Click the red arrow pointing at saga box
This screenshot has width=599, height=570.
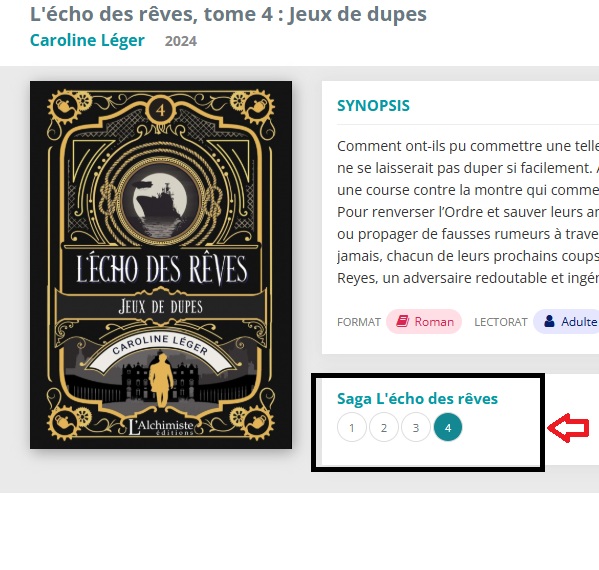tap(568, 428)
